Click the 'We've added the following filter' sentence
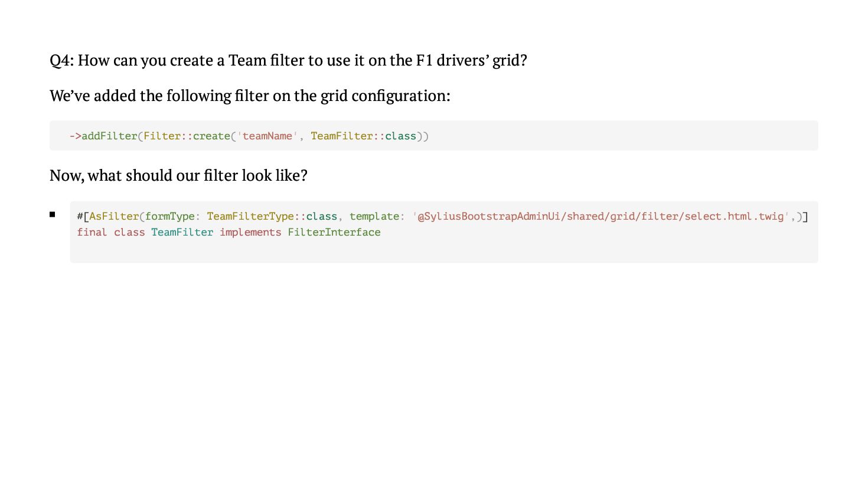Screen dimensions: 868x489 tap(250, 96)
